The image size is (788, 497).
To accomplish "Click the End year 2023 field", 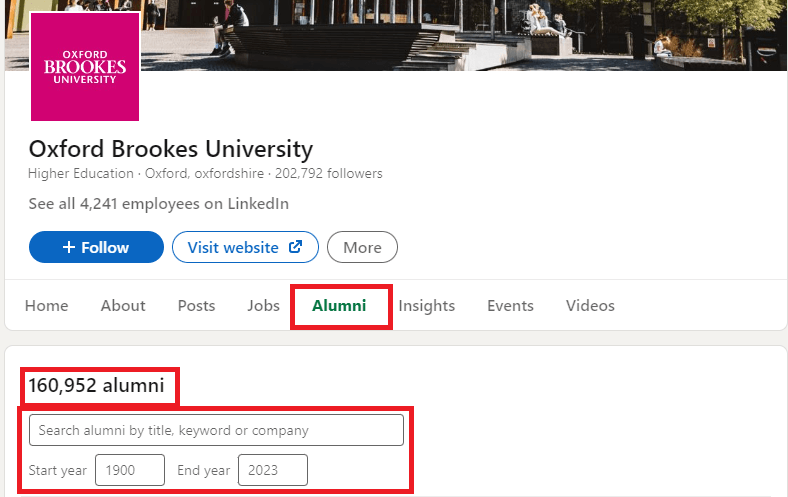I will pos(273,470).
